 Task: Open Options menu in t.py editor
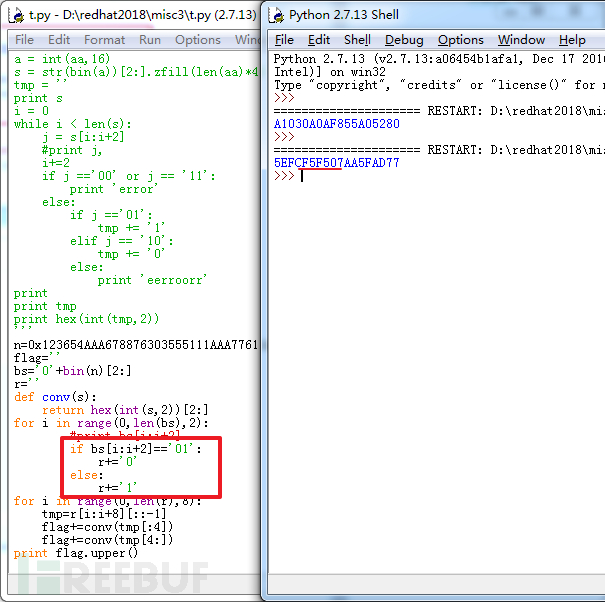[198, 40]
